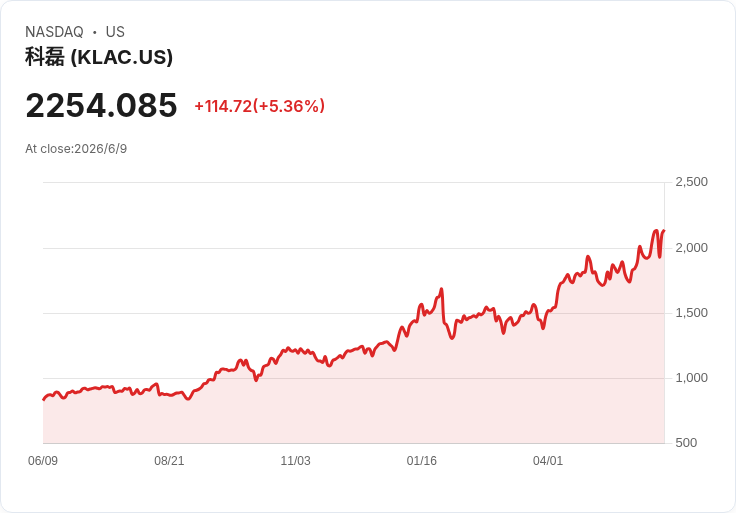Click the 2254.085 closing price
Screen dimensions: 736x513
click(x=101, y=105)
